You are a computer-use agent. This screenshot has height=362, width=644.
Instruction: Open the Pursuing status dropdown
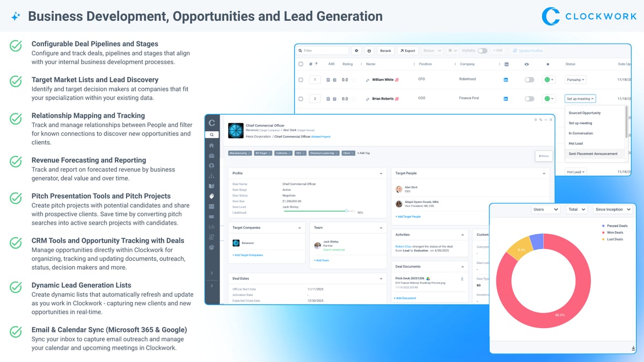point(576,80)
